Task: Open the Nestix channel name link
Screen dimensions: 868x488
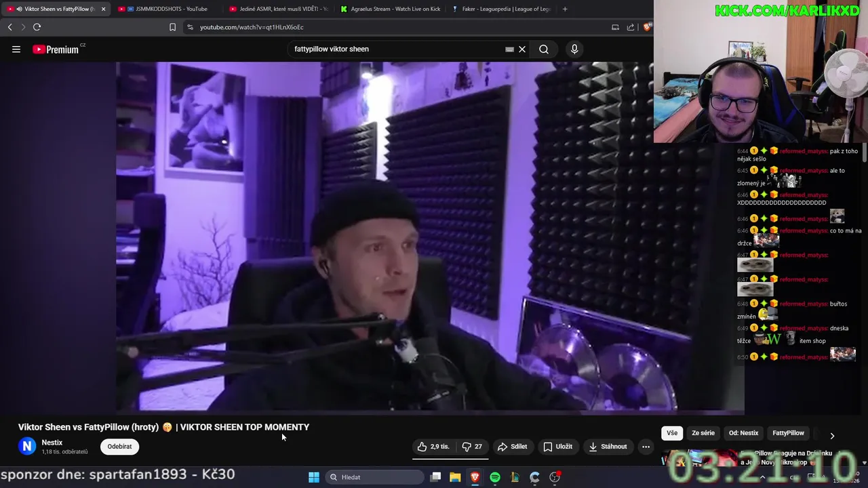Action: click(x=52, y=443)
